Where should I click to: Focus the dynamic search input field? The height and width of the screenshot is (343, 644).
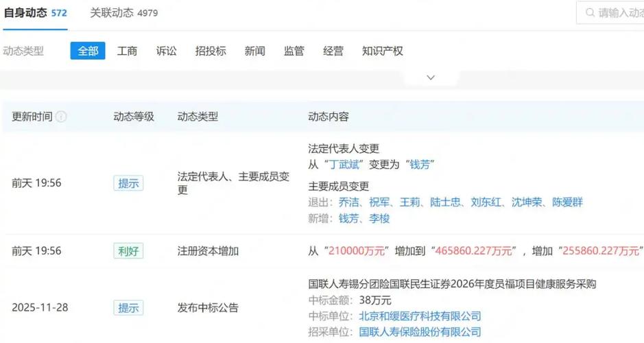[x=610, y=13]
